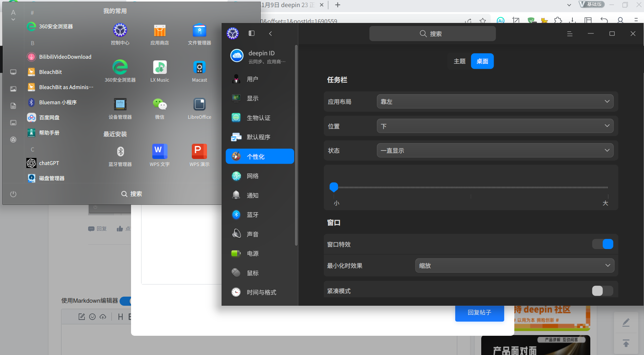
Task: Open the browser 基础版 badge
Action: (x=591, y=4)
